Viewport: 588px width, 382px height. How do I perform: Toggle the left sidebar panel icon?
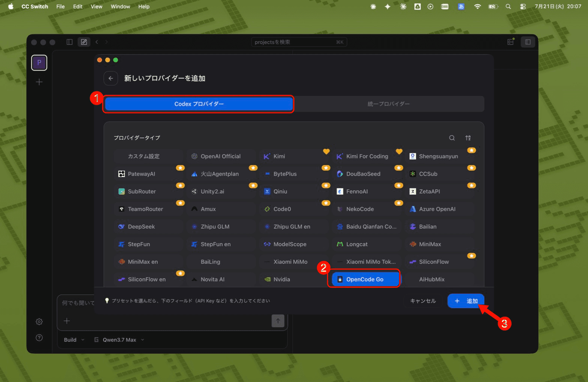(x=69, y=42)
